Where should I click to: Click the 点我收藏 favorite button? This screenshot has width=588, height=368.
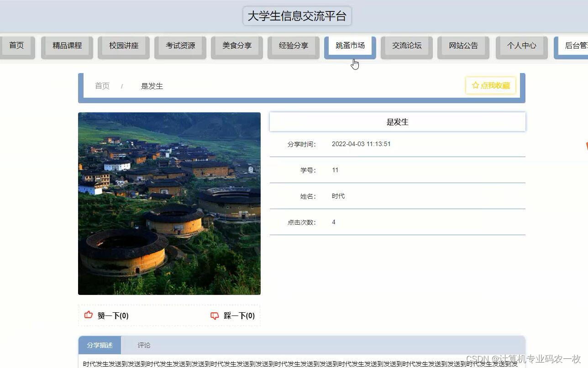[x=490, y=85]
